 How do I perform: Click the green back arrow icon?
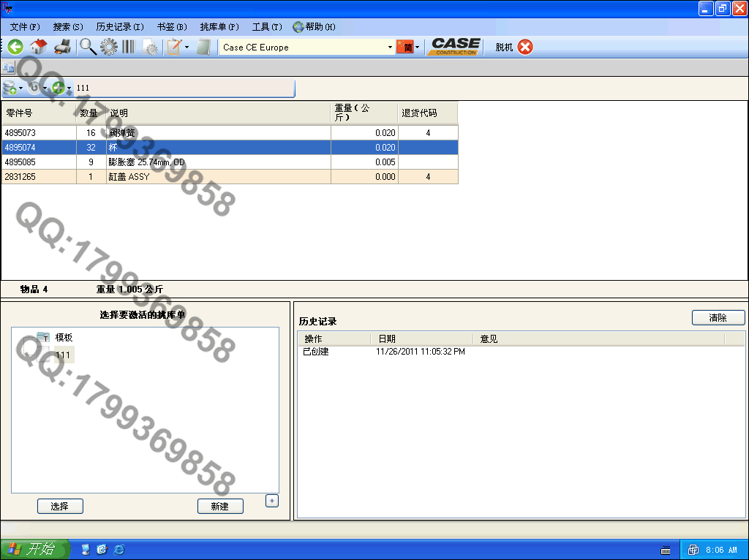15,47
